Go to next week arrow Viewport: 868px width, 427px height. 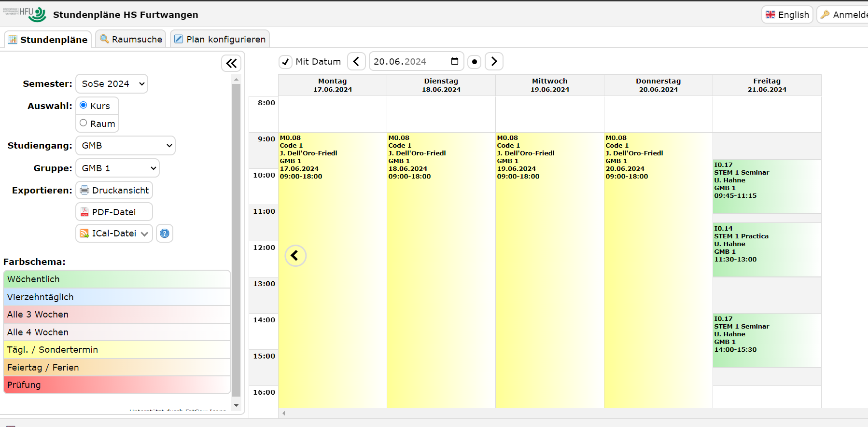point(493,61)
